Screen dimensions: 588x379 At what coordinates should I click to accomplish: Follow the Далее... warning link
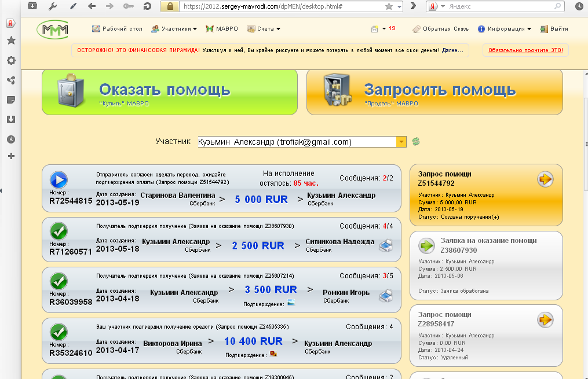click(452, 50)
